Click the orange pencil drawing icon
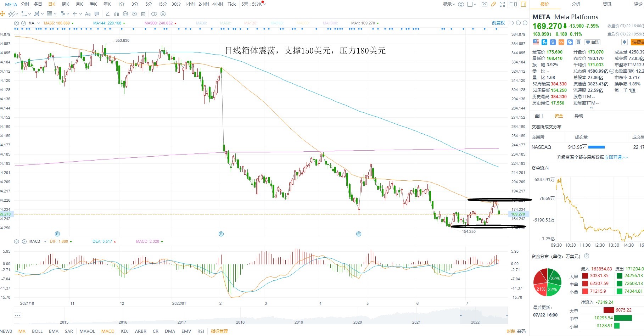 point(493,4)
